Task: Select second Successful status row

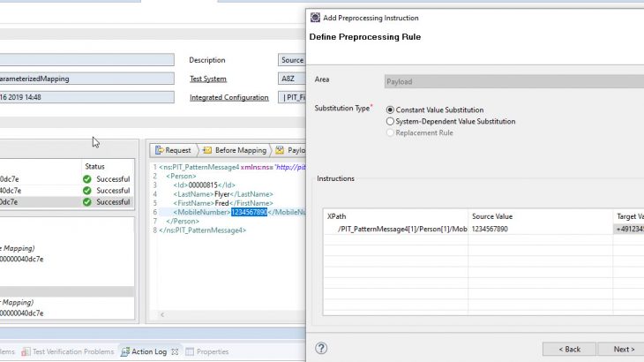Action: click(x=67, y=191)
